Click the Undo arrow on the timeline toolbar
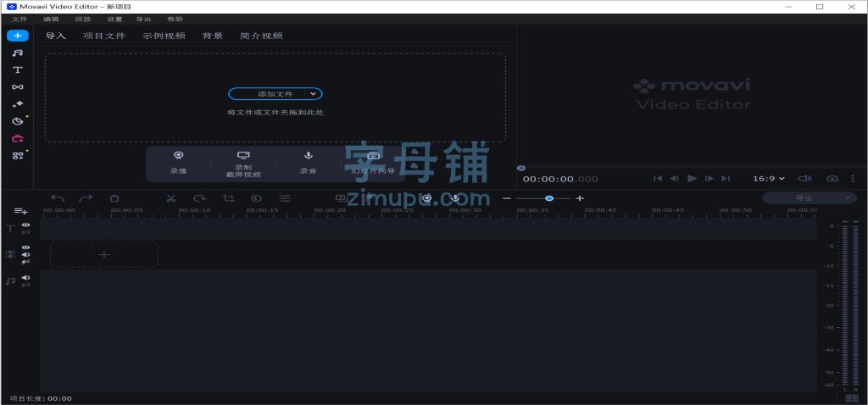 (58, 198)
